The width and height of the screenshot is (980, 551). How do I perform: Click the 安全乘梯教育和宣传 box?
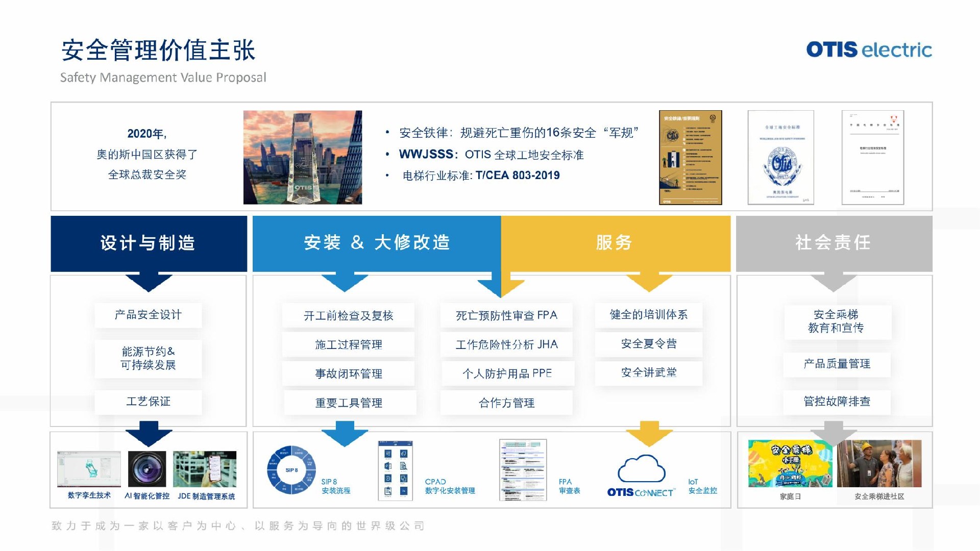[x=837, y=321]
